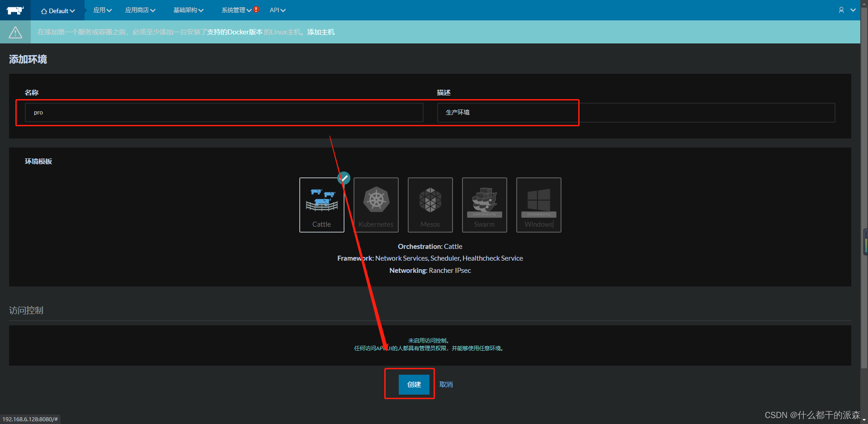This screenshot has width=868, height=424.
Task: Click the 创建 button
Action: (414, 384)
